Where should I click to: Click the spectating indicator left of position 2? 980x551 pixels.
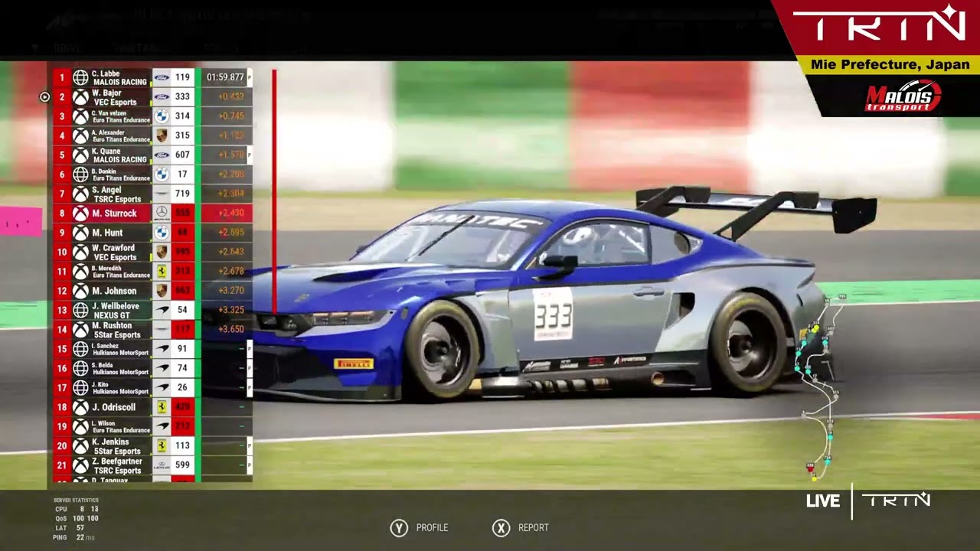point(44,97)
